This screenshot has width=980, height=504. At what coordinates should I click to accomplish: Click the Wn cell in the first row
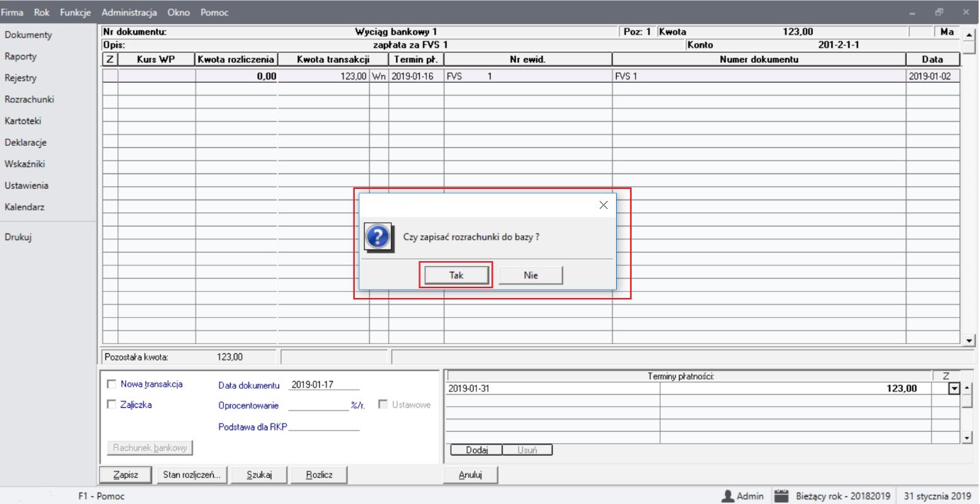point(379,76)
